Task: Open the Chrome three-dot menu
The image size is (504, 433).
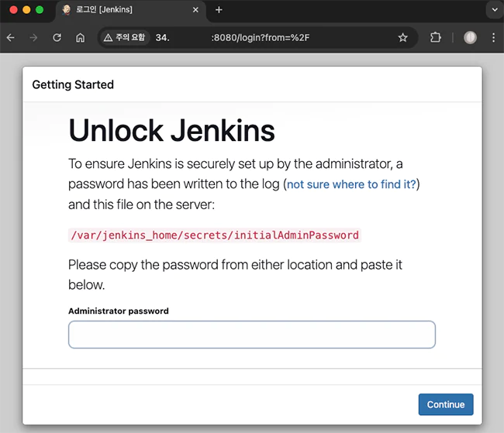Action: point(493,37)
